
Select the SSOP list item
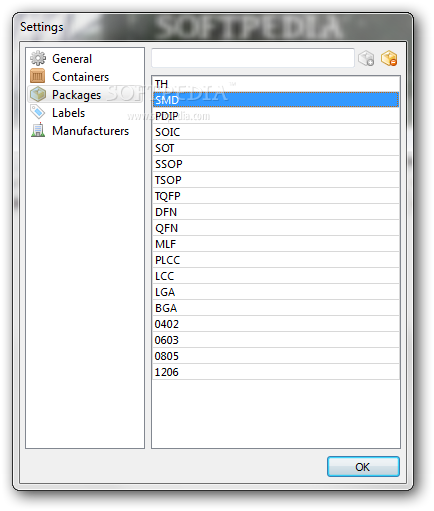[x=276, y=164]
